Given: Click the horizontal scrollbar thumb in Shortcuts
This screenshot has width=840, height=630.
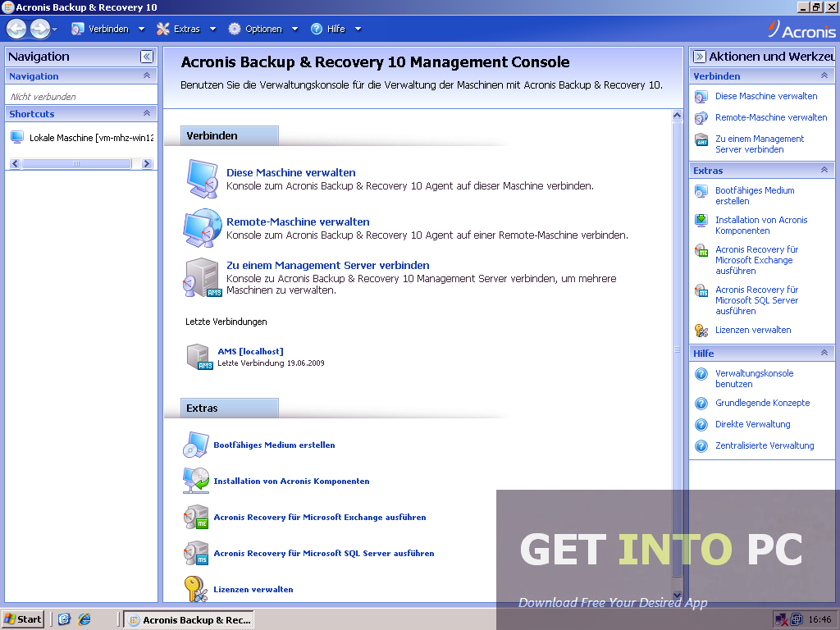Looking at the screenshot, I should coord(76,163).
